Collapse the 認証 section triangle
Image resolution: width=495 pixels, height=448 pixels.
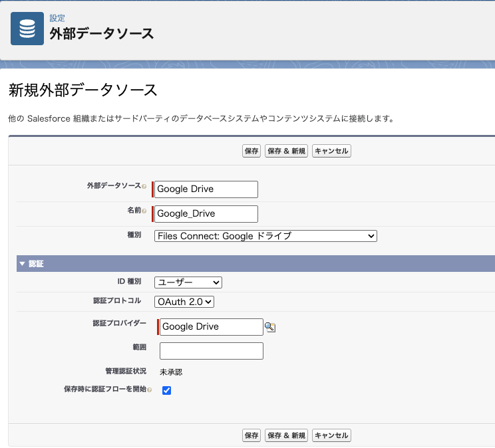[x=22, y=264]
